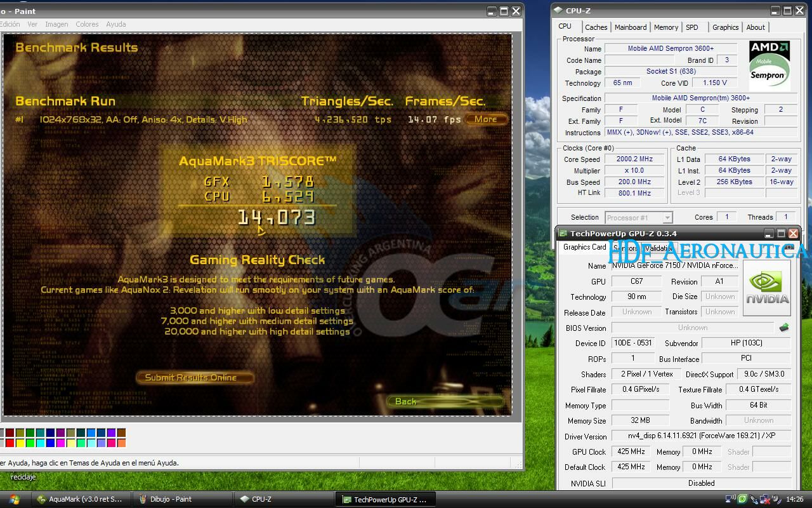Screen dimensions: 812x508
Task: Click the Instructions field in CPU-Z
Action: 701,132
